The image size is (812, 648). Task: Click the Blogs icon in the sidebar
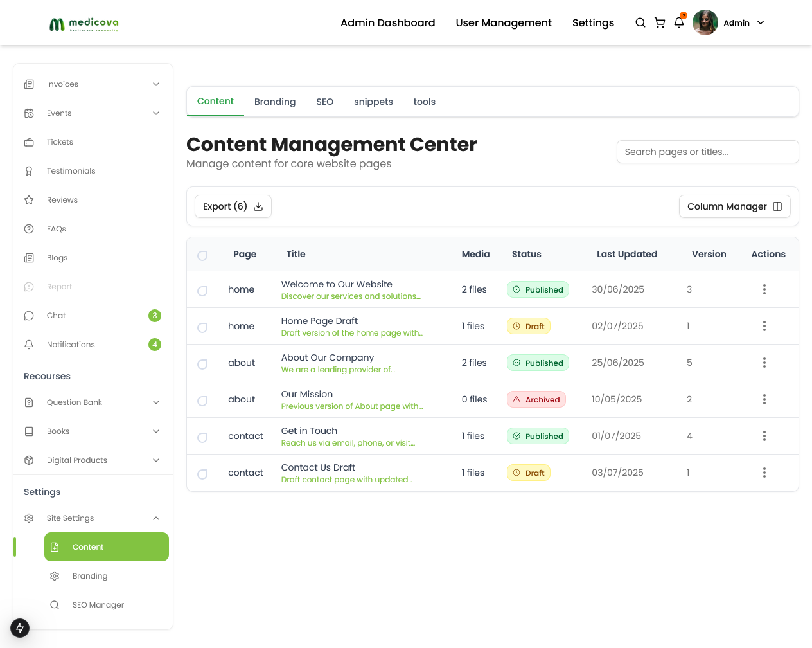(x=29, y=258)
